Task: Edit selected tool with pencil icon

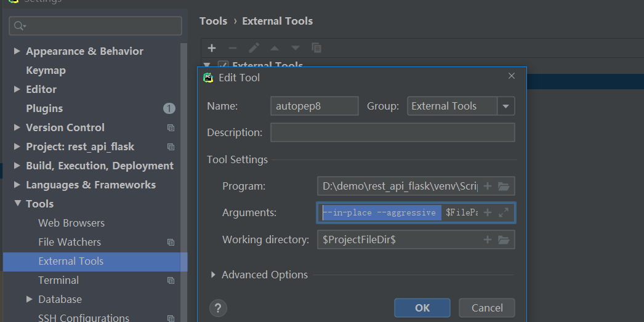Action: 254,48
